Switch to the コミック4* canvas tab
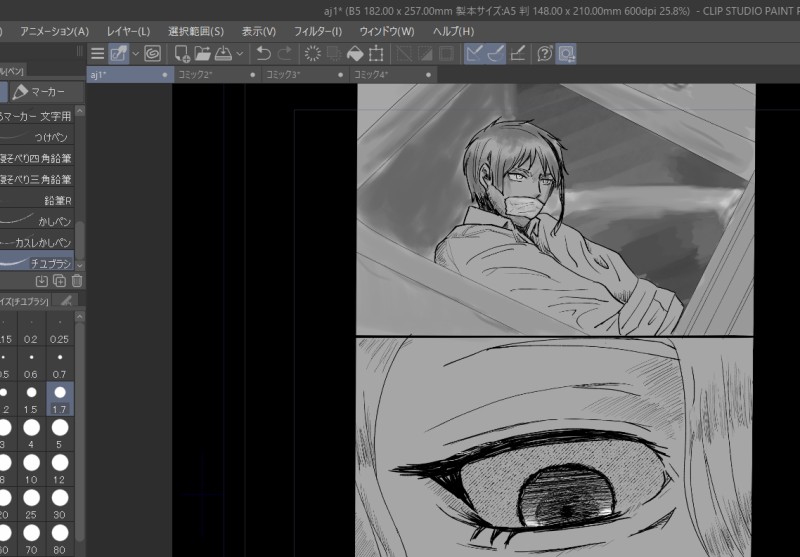Viewport: 800px width, 557px height. coord(393,74)
